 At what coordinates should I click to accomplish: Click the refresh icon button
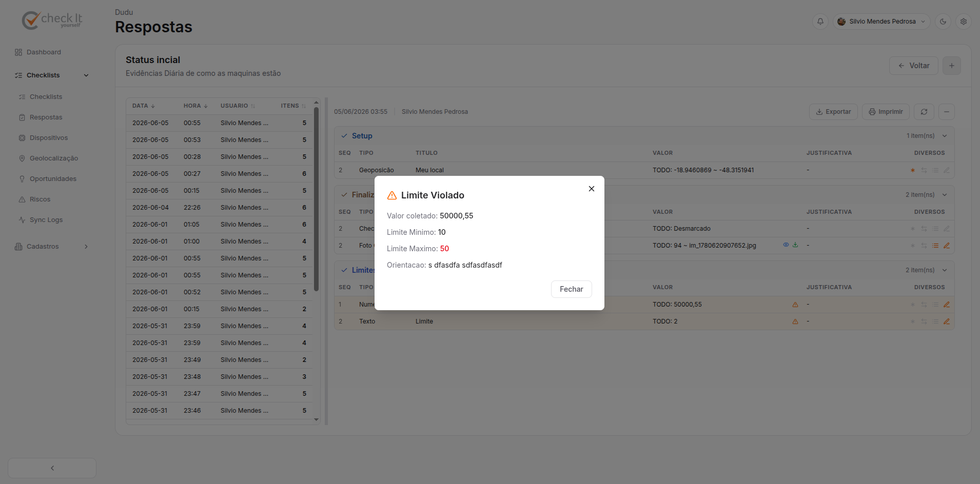pos(924,112)
